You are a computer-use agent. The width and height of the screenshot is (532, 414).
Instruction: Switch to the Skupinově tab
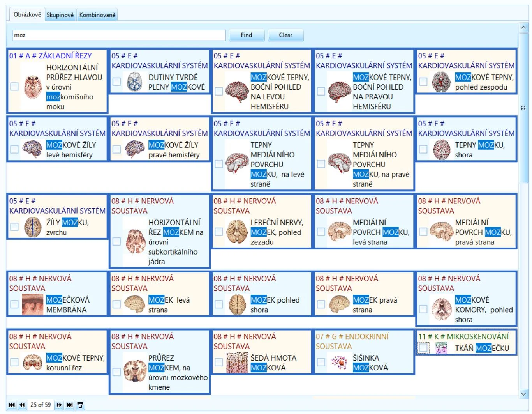click(x=60, y=15)
